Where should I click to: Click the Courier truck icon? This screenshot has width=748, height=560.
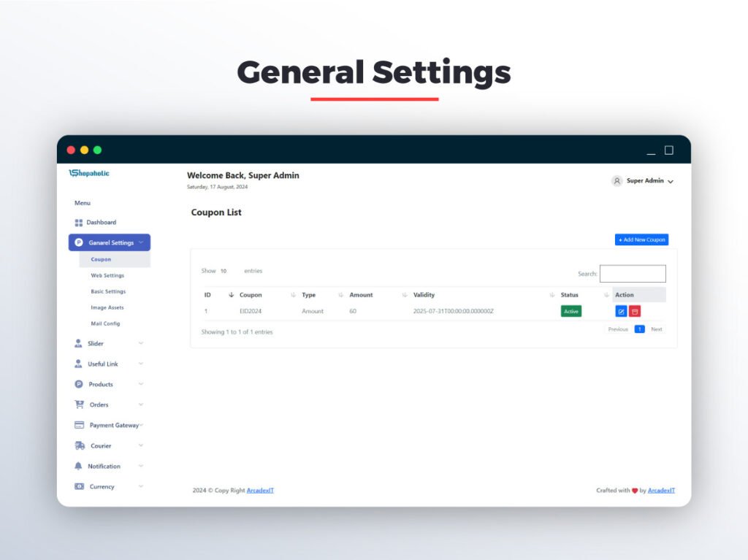[x=80, y=445]
